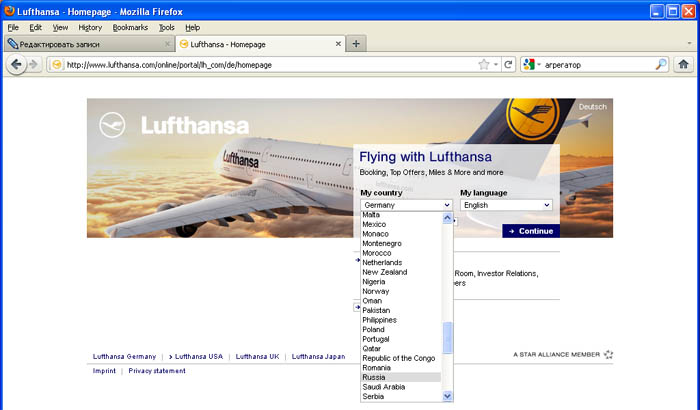The image size is (700, 410).
Task: Click the Continue button
Action: pos(531,231)
